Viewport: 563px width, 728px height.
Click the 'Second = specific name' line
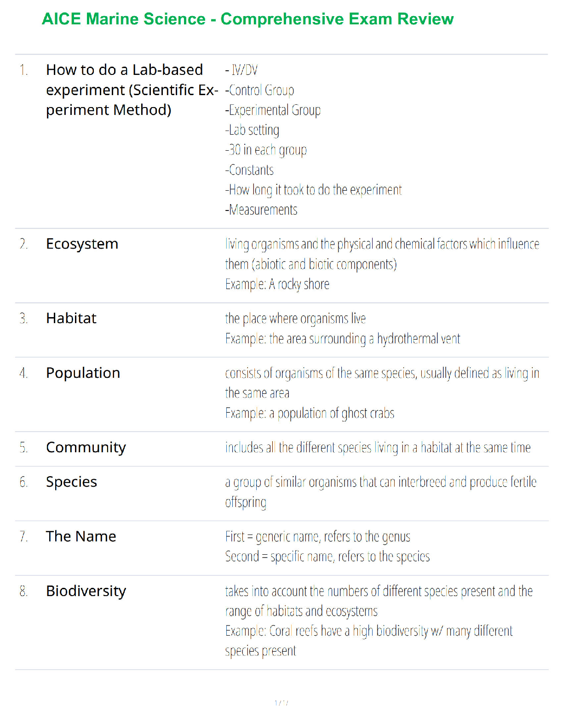point(327,557)
